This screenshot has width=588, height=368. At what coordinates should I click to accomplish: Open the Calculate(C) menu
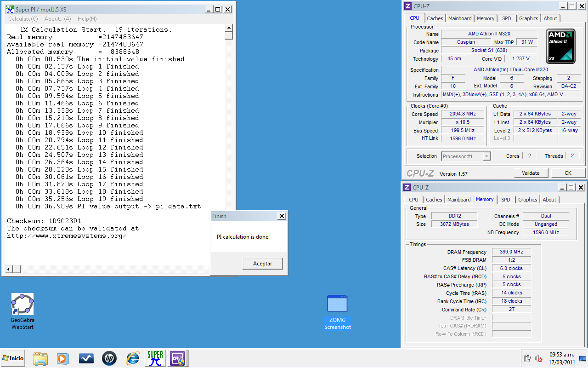coord(23,19)
